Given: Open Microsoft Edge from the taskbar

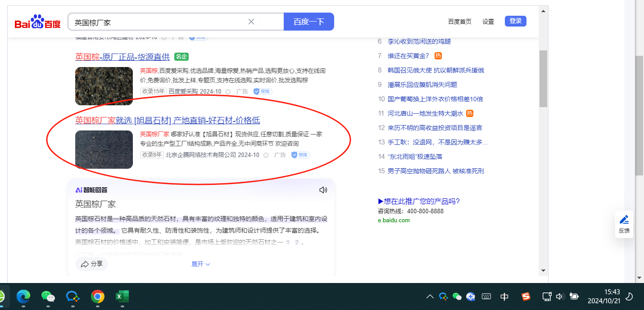Looking at the screenshot, I should coord(23,297).
